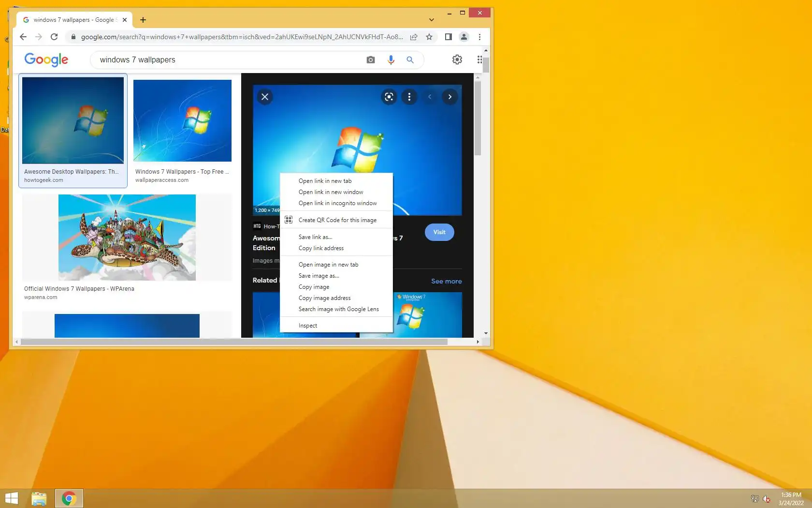Click the Google logo

pos(46,60)
